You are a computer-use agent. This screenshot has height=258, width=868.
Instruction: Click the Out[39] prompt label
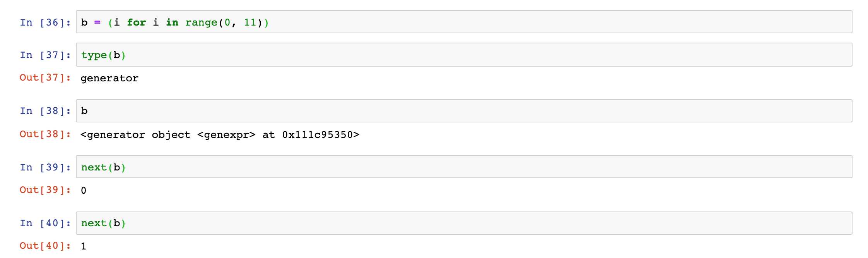click(x=46, y=190)
